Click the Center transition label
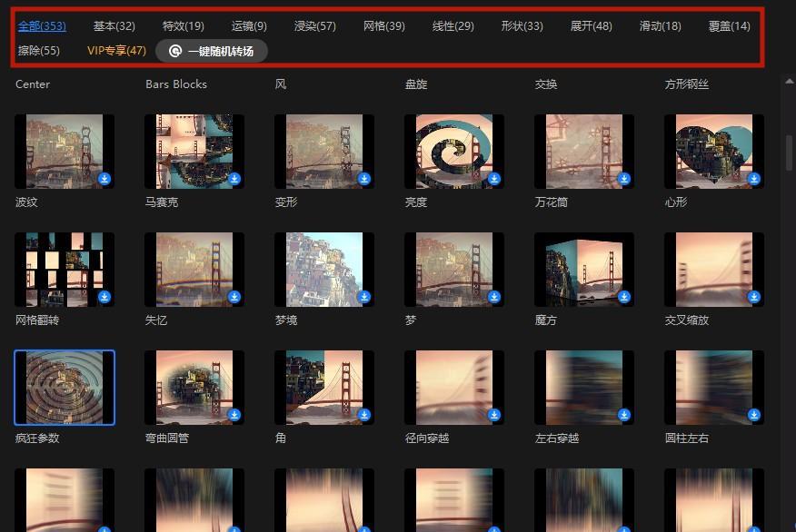Screen dimensions: 796x532 (33, 84)
